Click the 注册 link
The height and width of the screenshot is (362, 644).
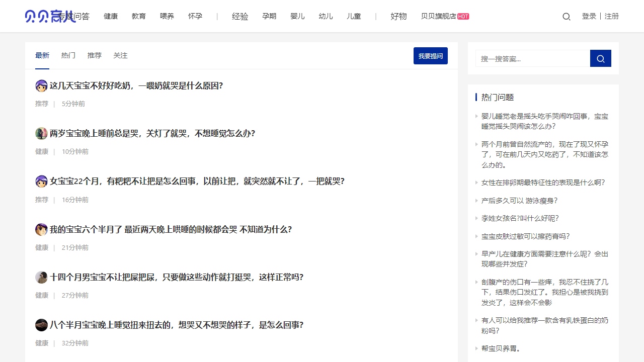click(612, 16)
